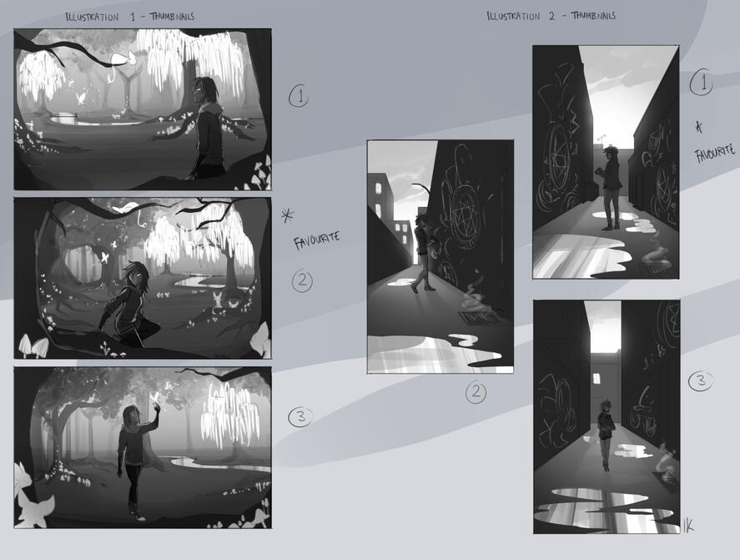The height and width of the screenshot is (560, 740).
Task: Select the tall alley thumbnail at top right
Action: [x=606, y=162]
